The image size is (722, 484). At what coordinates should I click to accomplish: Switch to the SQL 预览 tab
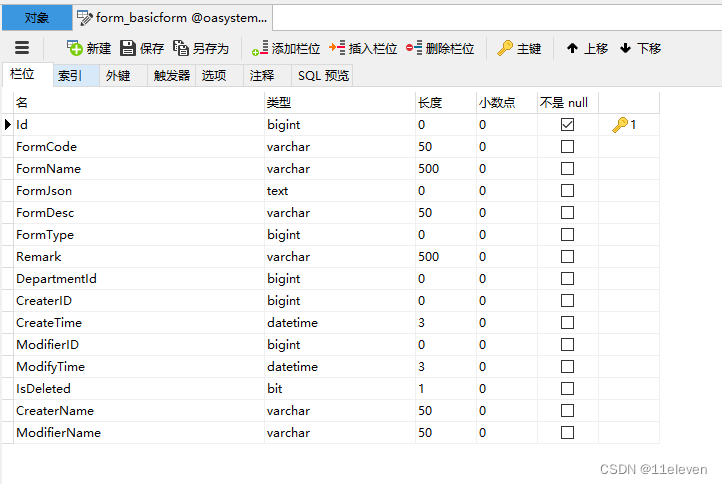coord(323,75)
